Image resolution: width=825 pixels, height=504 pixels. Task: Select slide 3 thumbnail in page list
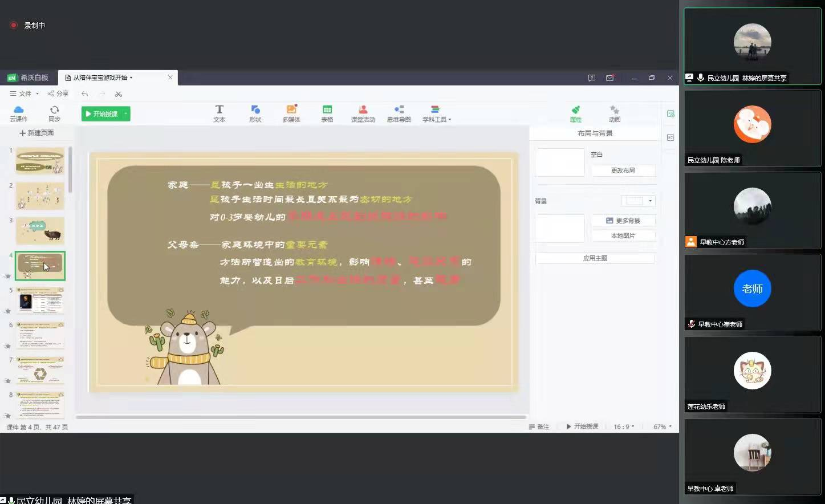(x=40, y=230)
